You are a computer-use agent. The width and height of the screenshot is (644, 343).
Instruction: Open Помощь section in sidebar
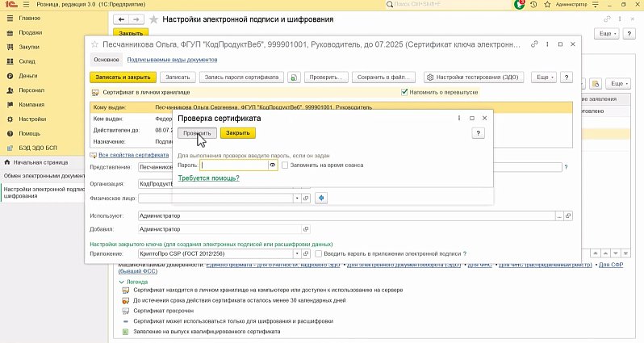(x=30, y=133)
